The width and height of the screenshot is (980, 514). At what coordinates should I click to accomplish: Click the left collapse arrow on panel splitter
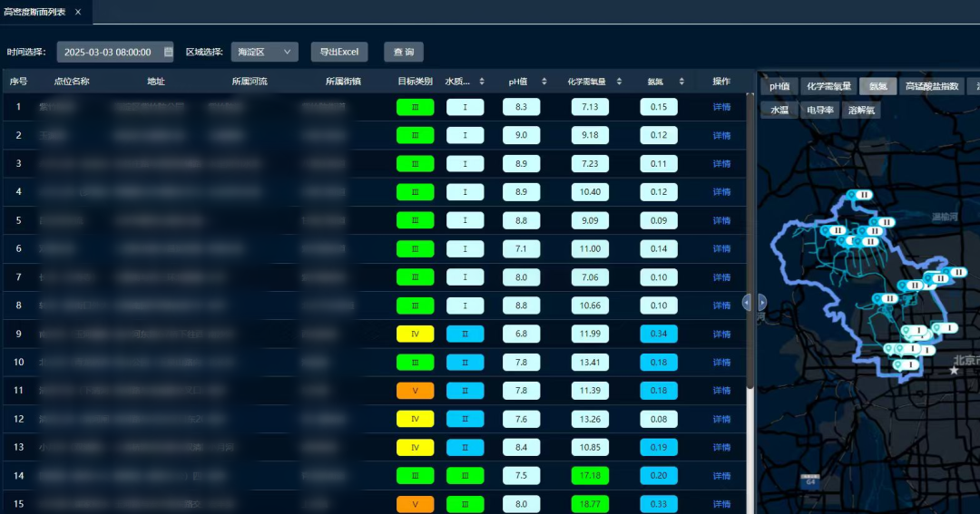click(747, 303)
